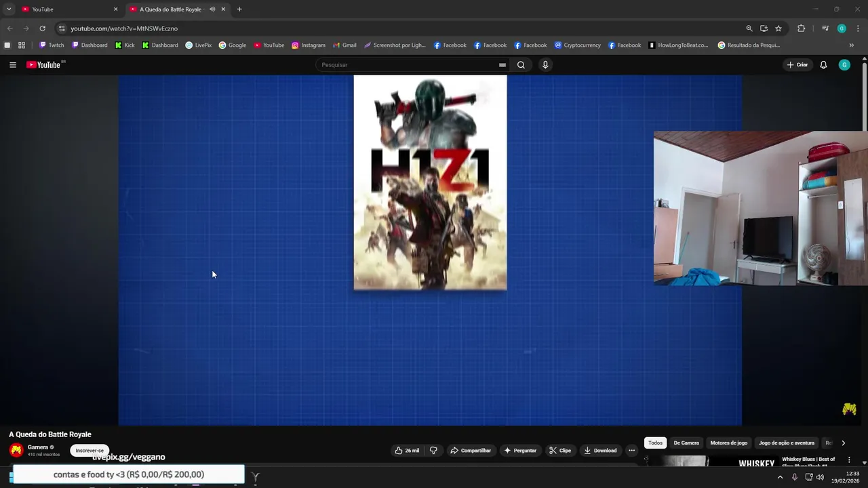Click the Compartilhar share button
The image size is (868, 488).
point(471,451)
